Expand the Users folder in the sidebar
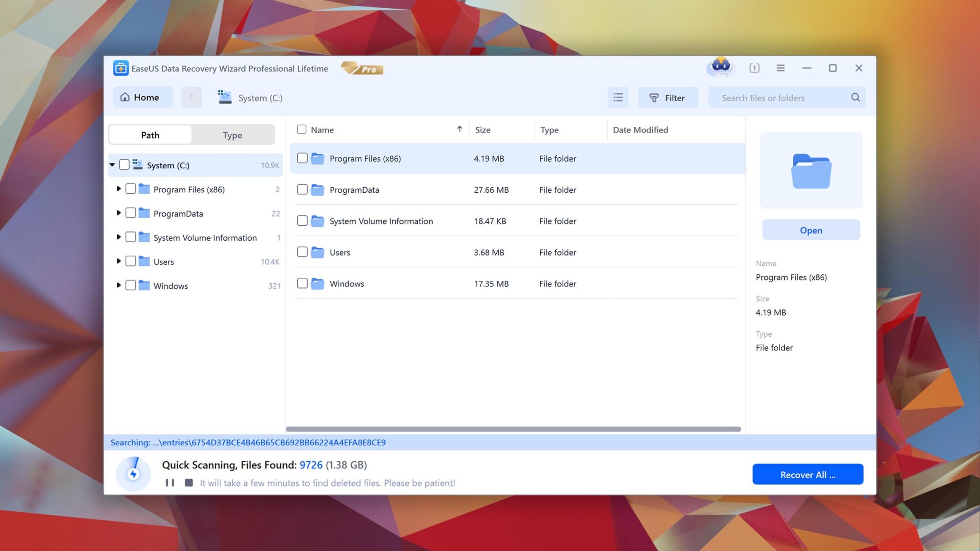The height and width of the screenshot is (551, 980). (x=119, y=261)
